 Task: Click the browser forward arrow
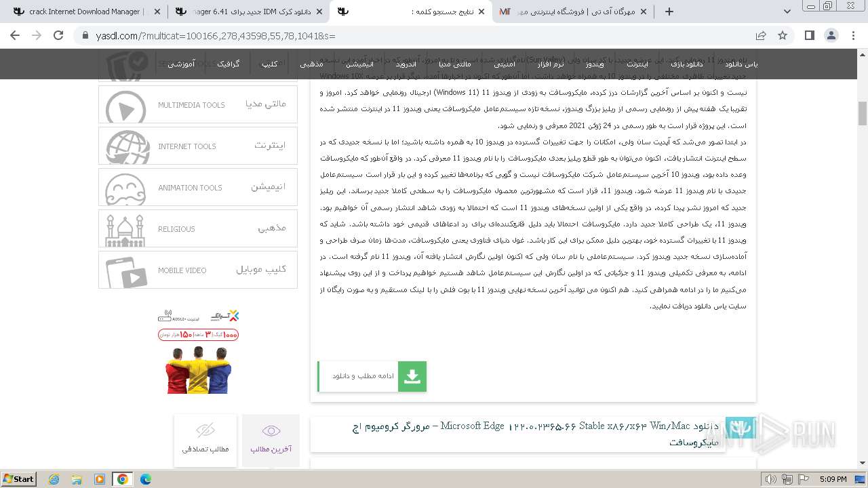tap(37, 35)
